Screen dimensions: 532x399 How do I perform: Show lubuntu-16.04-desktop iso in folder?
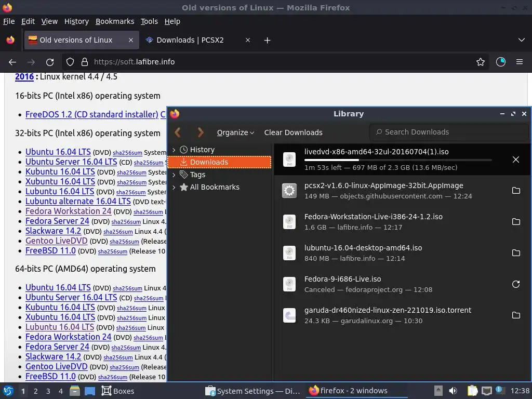[x=516, y=253]
